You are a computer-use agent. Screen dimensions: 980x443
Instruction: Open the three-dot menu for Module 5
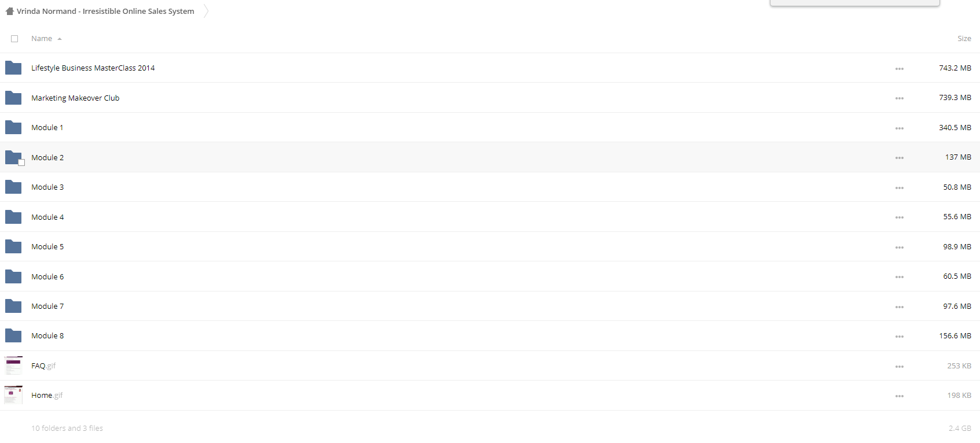point(899,248)
